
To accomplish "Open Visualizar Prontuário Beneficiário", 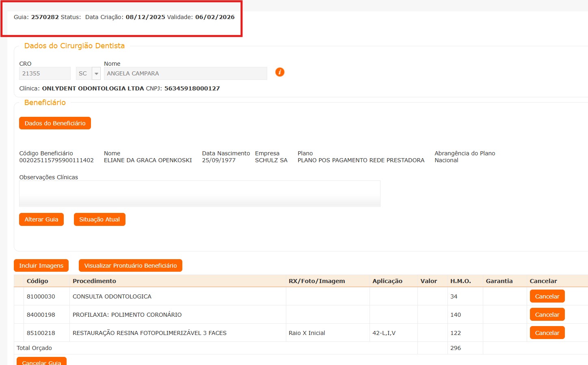I will click(130, 266).
